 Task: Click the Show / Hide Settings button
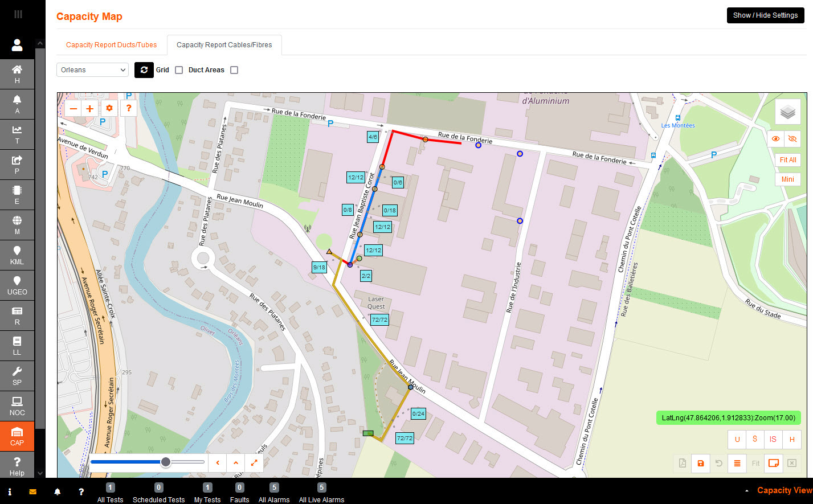[765, 15]
